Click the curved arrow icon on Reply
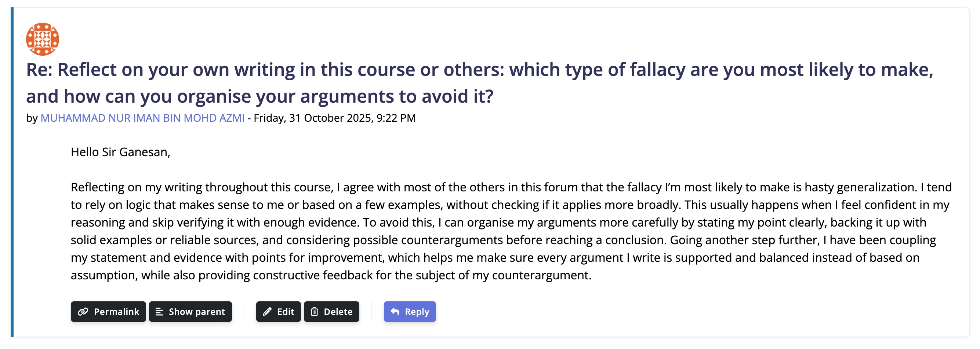The width and height of the screenshot is (980, 349). pyautogui.click(x=395, y=312)
